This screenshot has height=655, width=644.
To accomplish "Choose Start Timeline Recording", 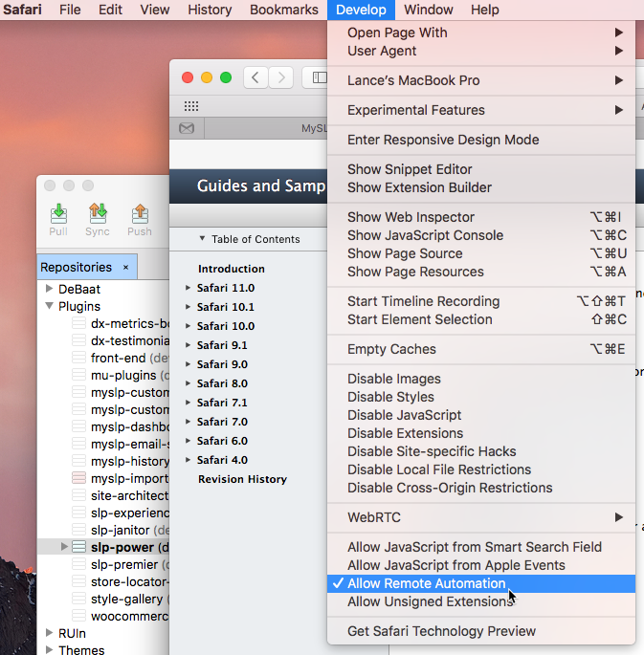I will click(x=481, y=301).
